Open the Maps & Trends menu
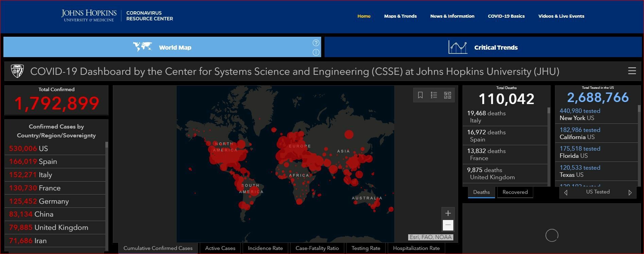Image resolution: width=644 pixels, height=254 pixels. tap(400, 16)
